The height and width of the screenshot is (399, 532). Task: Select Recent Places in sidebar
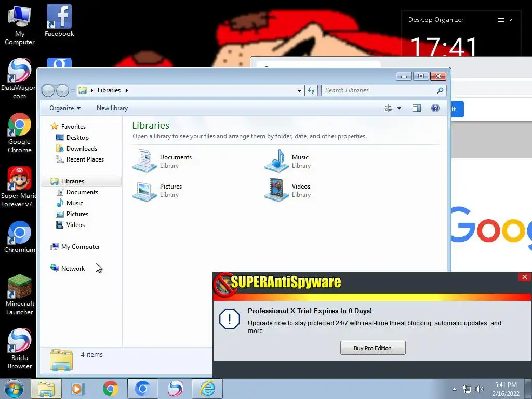(x=85, y=159)
